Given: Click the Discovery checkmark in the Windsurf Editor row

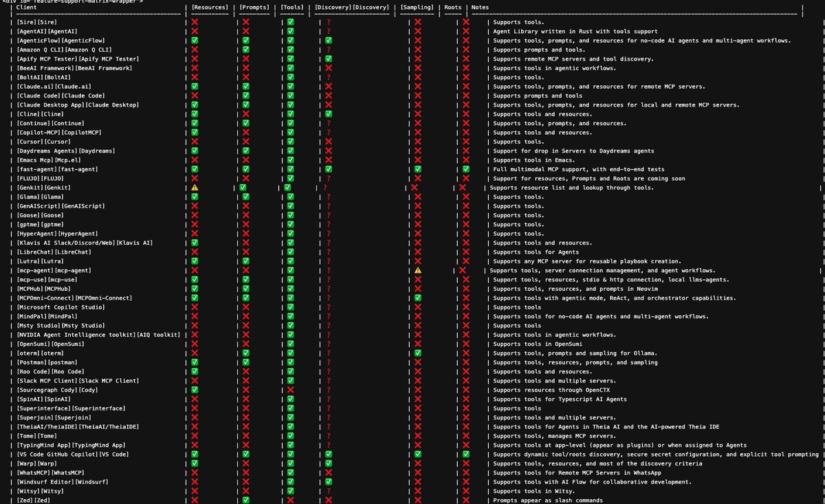Looking at the screenshot, I should click(329, 481).
